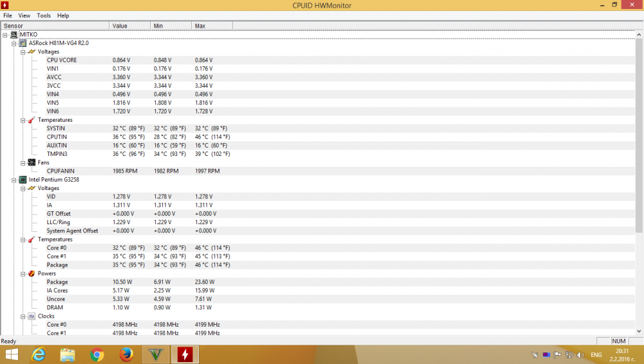Click the NUM status bar indicator
This screenshot has height=364, width=644.
[618, 341]
